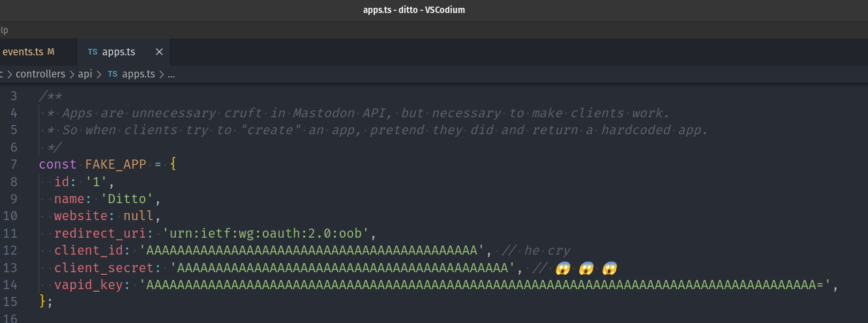868x323 pixels.
Task: Click the breadcrumb ellipsis symbol entry
Action: [x=172, y=74]
